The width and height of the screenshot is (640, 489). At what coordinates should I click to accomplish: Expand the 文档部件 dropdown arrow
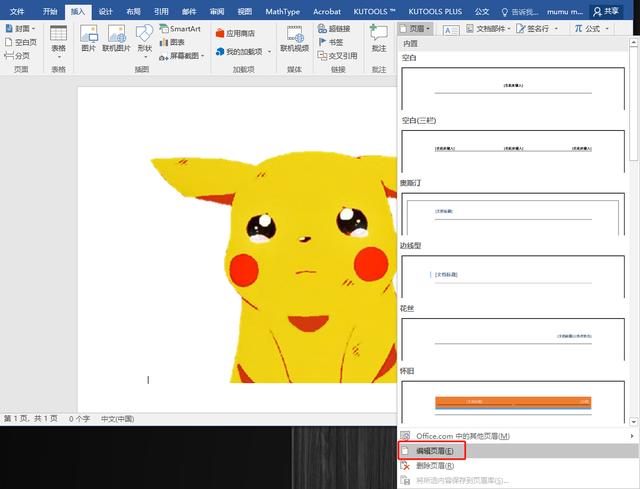(509, 29)
